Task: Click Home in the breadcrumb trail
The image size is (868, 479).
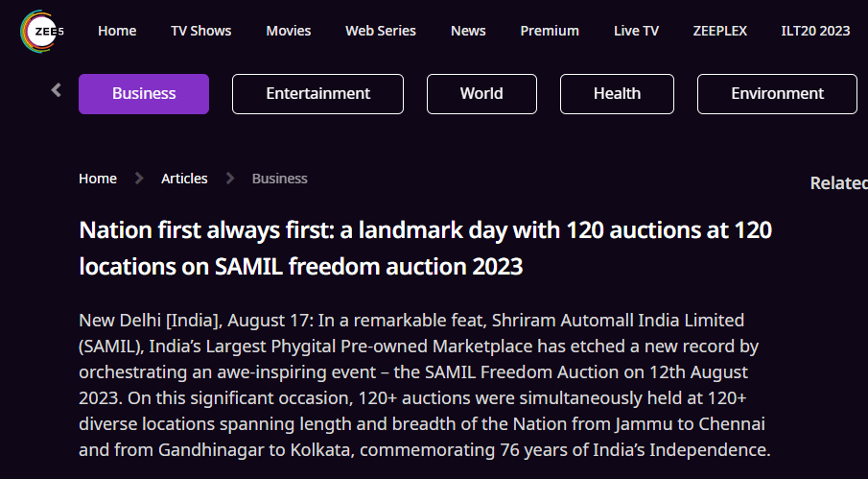Action: tap(98, 179)
